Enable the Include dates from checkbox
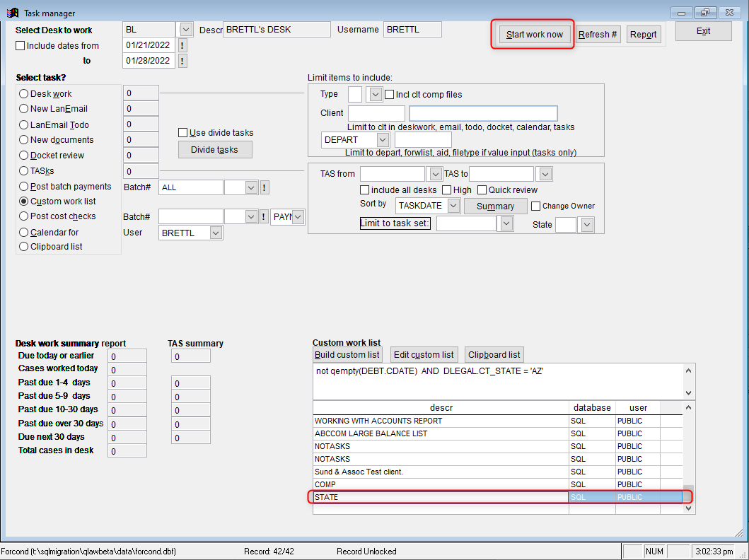The image size is (749, 560). (20, 46)
